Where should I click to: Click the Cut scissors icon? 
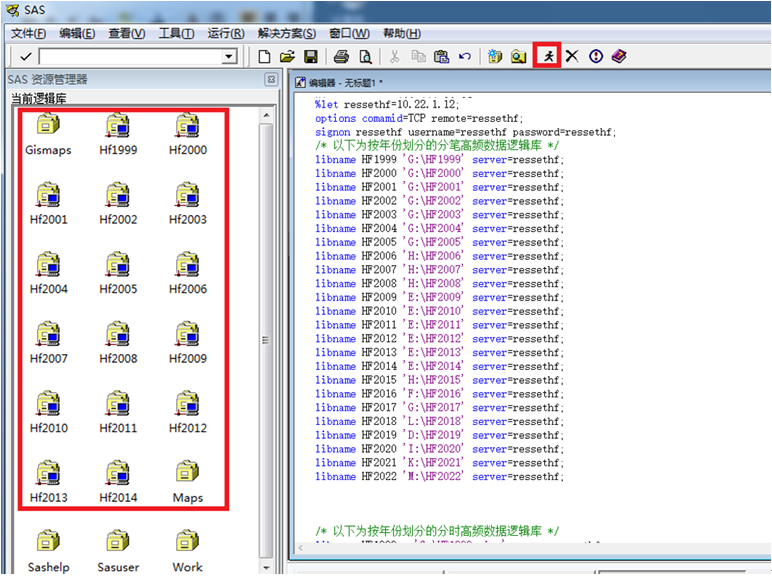[x=394, y=57]
